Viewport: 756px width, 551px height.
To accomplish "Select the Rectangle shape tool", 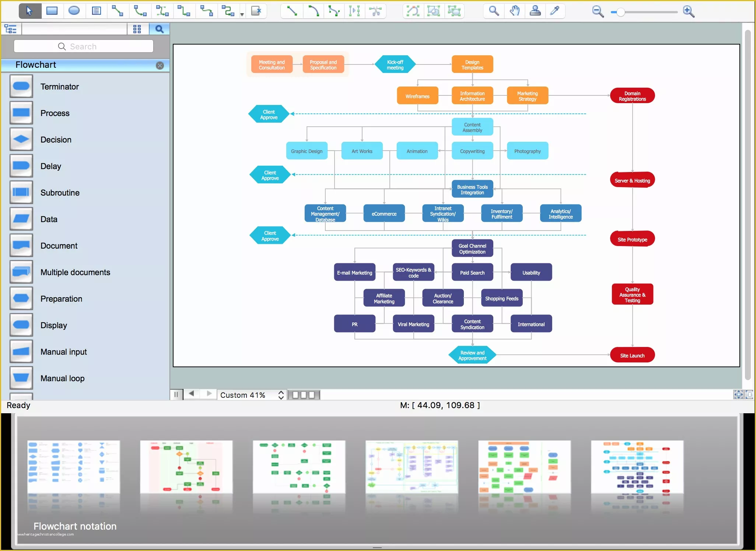I will 52,11.
